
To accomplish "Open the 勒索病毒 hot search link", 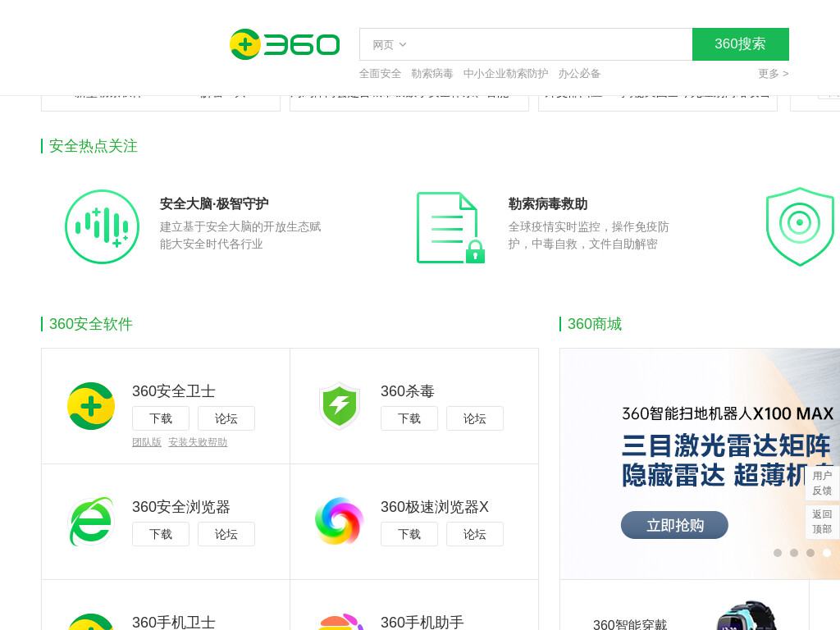I will 431,73.
